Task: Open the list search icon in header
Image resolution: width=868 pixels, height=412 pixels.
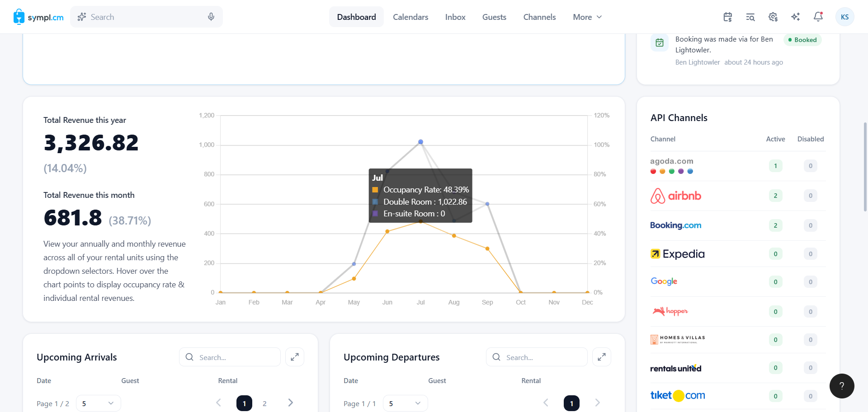Action: click(x=750, y=17)
